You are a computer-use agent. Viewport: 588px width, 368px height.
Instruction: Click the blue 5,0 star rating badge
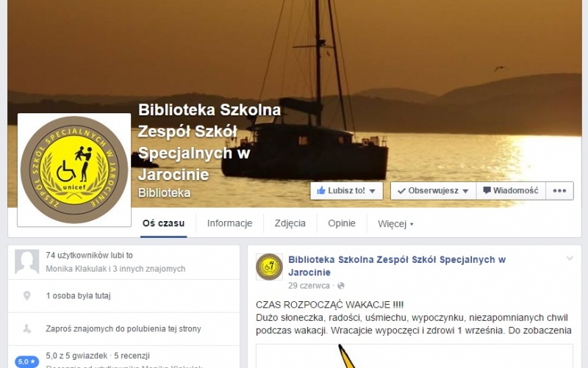pyautogui.click(x=27, y=361)
